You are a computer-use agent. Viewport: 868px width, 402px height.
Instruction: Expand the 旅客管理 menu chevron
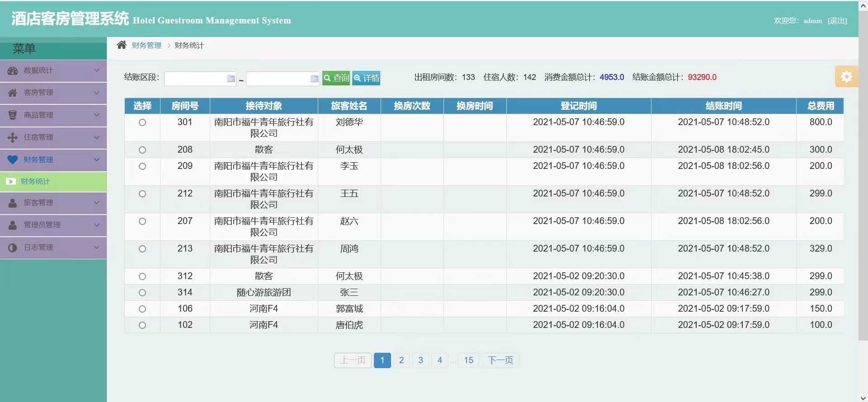point(97,202)
